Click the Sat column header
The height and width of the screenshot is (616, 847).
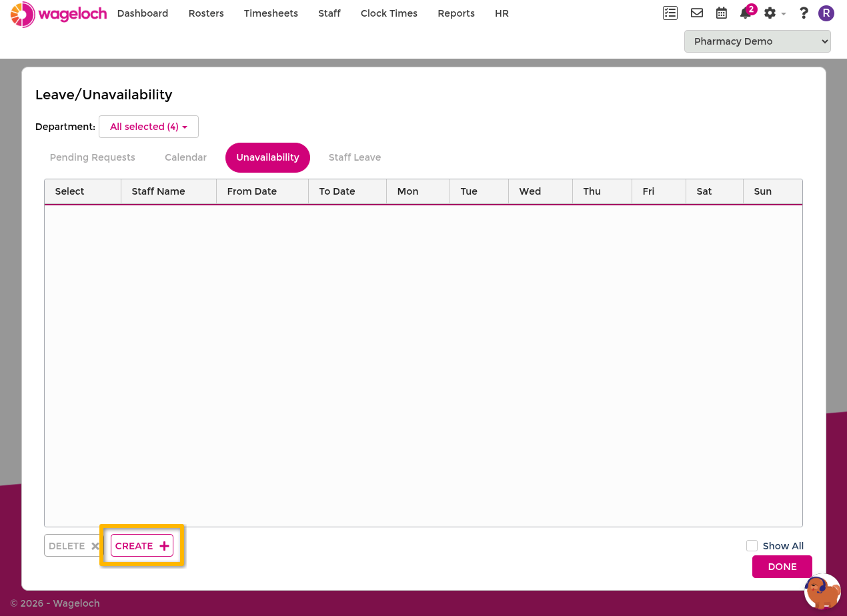coord(715,191)
